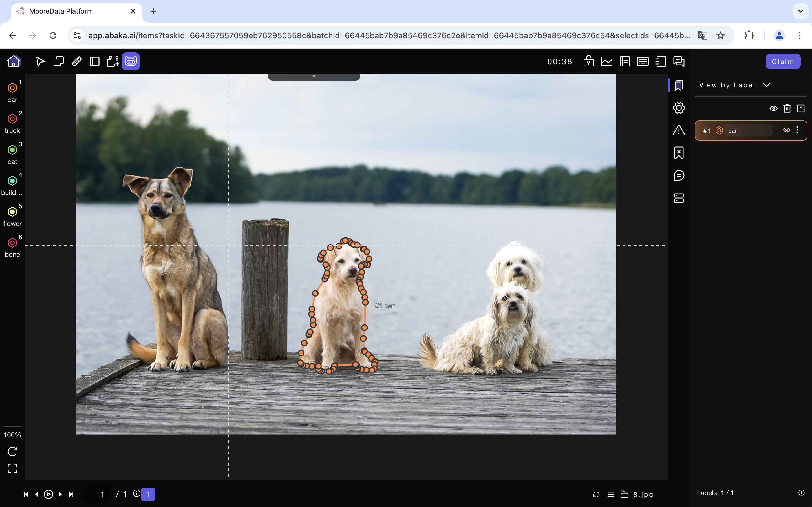
Task: Select the cat label class
Action: click(x=12, y=154)
